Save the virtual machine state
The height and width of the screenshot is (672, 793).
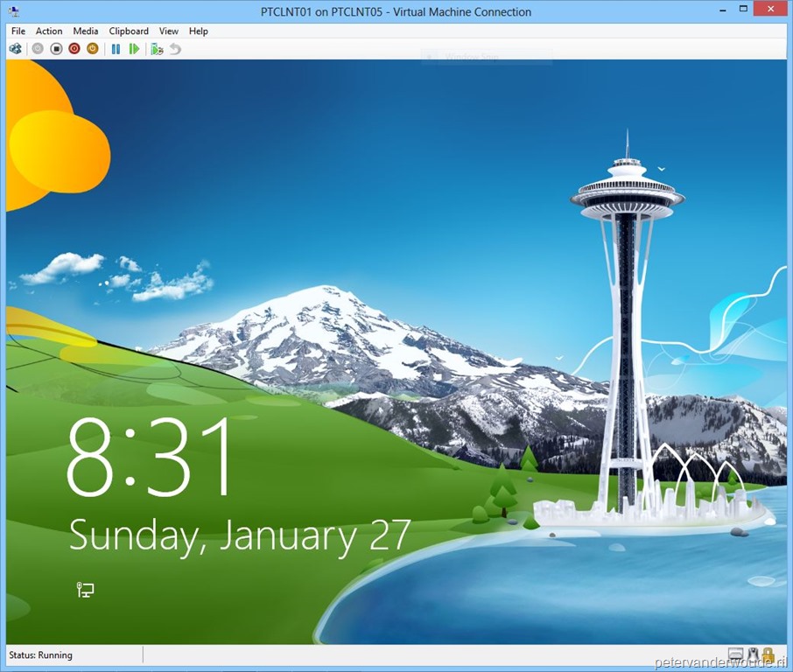click(x=93, y=49)
